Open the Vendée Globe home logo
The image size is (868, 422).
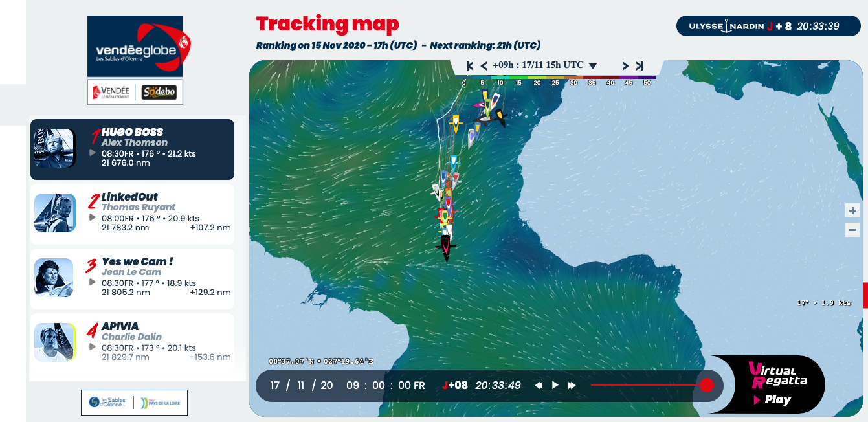135,47
